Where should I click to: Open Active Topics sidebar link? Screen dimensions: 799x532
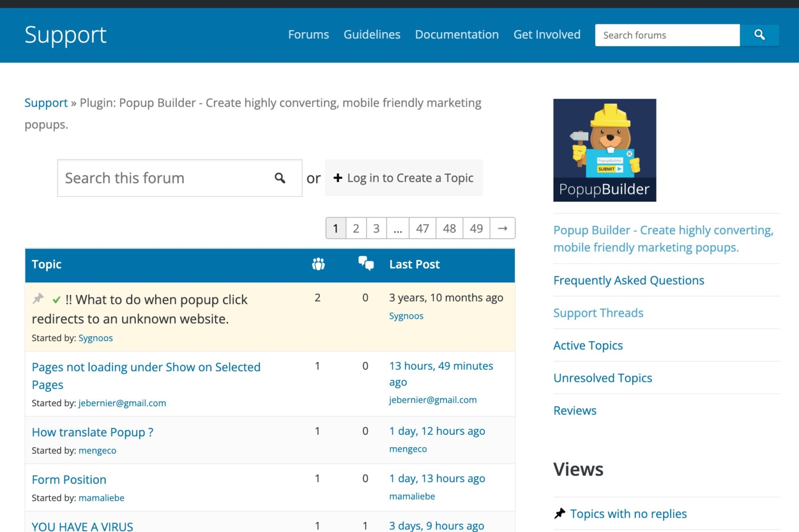[x=588, y=346]
